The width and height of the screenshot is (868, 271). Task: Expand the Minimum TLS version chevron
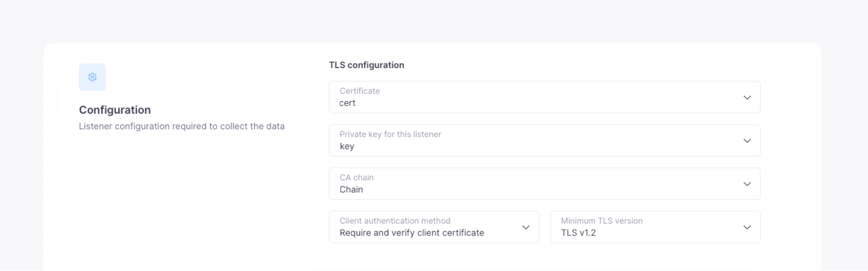click(747, 227)
